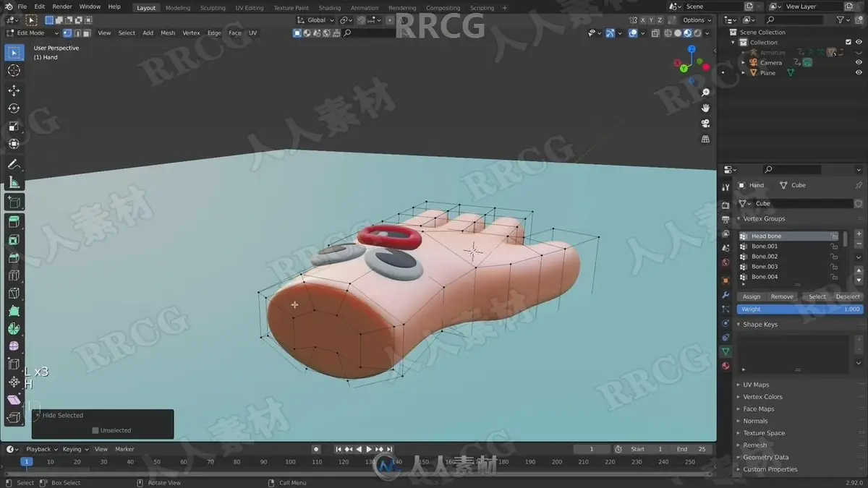868x488 pixels.
Task: Open Material properties tab icon
Action: coord(726,366)
